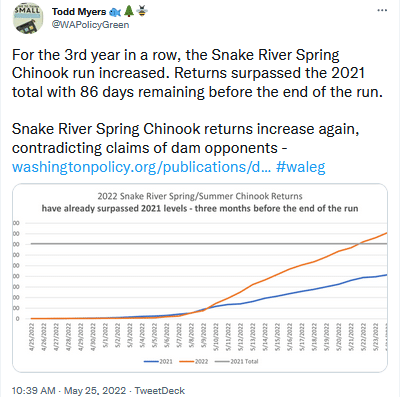Open the Chinook returns chart image
The height and width of the screenshot is (397, 402).
coord(200,278)
